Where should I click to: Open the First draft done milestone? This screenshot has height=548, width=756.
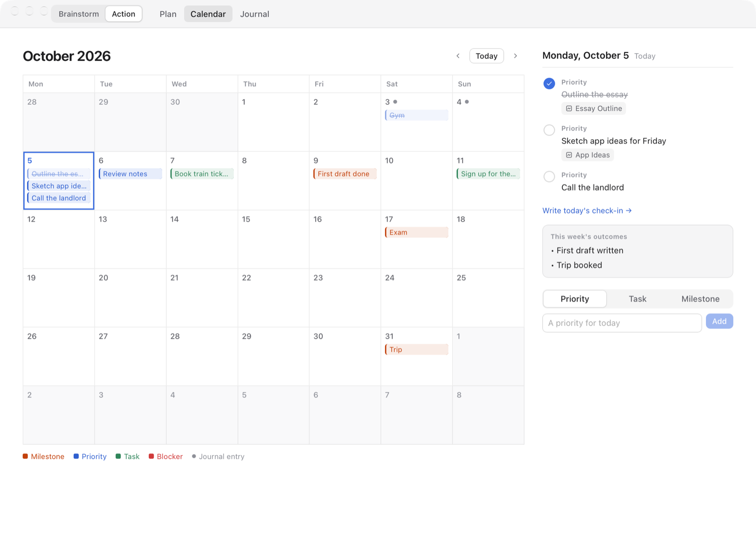[345, 174]
